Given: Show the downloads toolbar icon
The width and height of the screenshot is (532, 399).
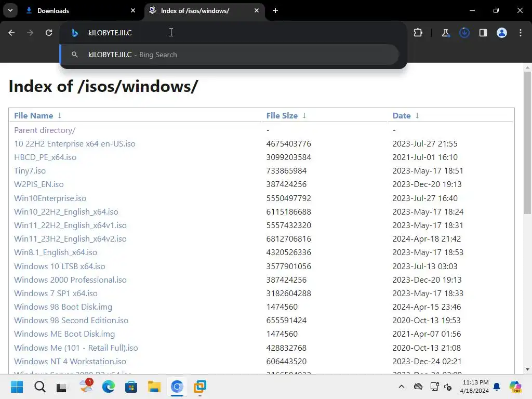Looking at the screenshot, I should pos(464,33).
